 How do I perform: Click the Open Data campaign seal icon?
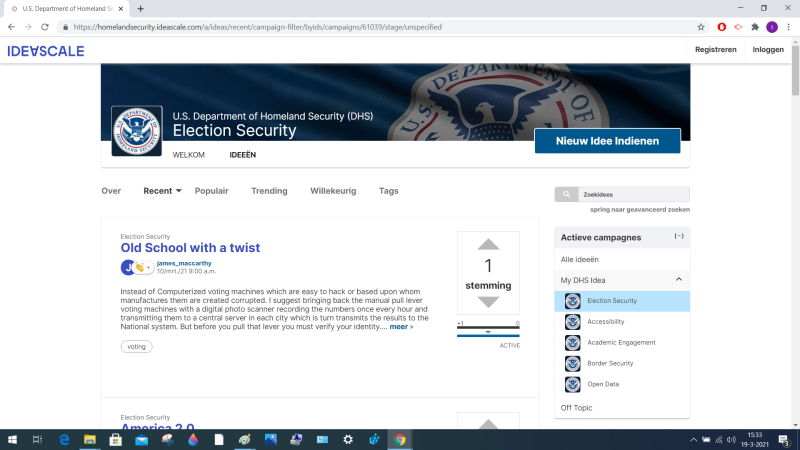click(x=572, y=384)
